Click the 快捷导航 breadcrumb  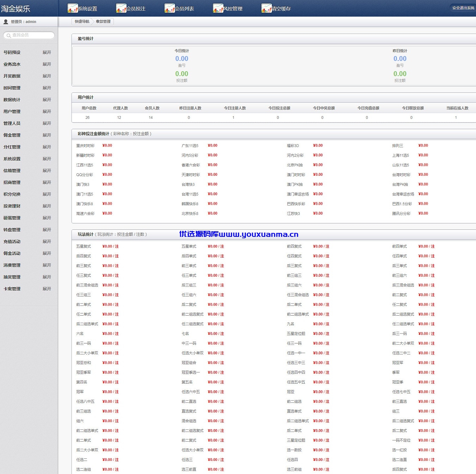click(x=82, y=22)
